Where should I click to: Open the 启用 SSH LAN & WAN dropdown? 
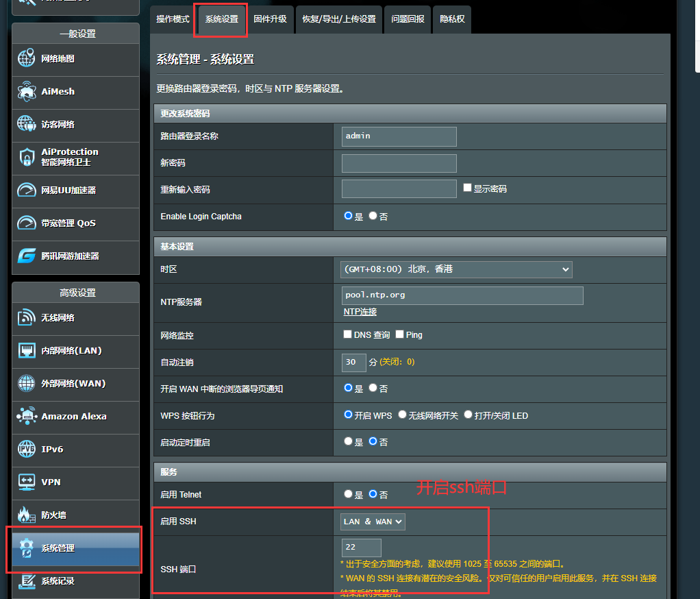pyautogui.click(x=373, y=522)
